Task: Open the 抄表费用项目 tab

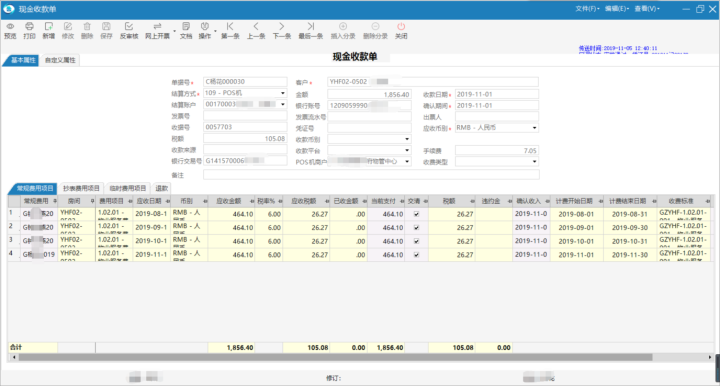Action: [x=81, y=188]
